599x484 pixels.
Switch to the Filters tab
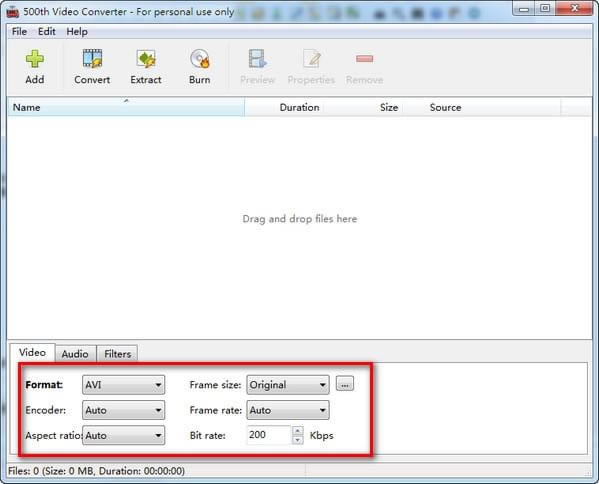click(x=117, y=354)
